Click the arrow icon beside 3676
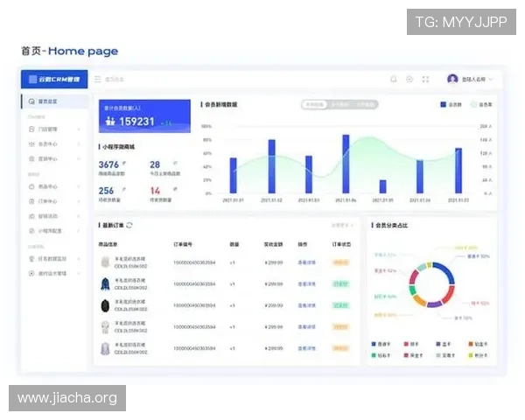Viewport: 525px width, 420px height. click(124, 163)
